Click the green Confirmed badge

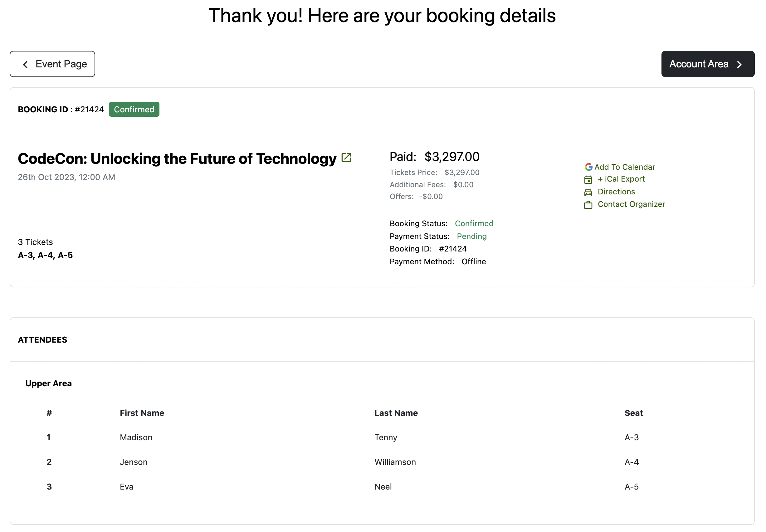134,109
